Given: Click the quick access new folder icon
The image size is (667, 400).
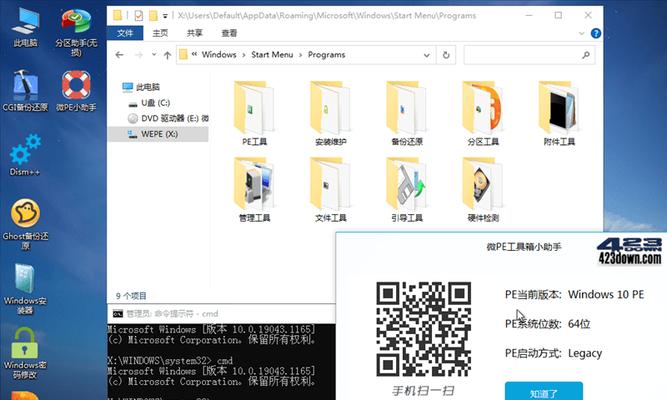Looking at the screenshot, I should (153, 16).
